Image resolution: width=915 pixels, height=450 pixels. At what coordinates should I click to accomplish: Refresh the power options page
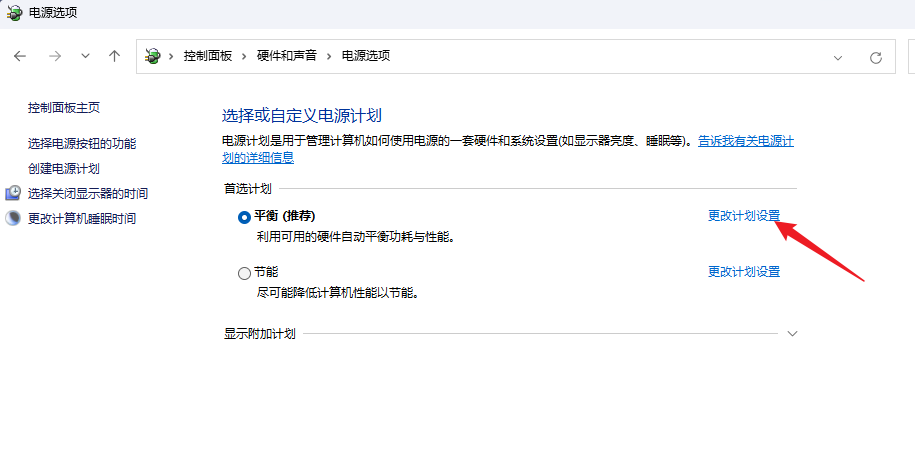875,57
